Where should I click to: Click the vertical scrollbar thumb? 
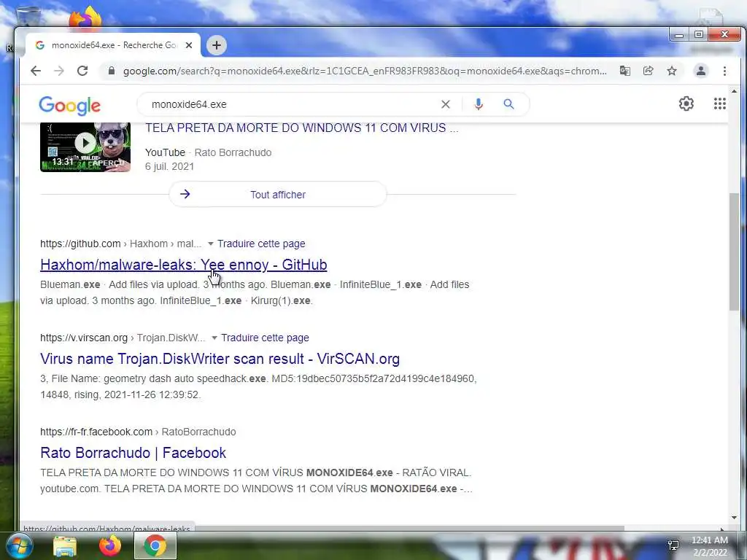pyautogui.click(x=734, y=252)
